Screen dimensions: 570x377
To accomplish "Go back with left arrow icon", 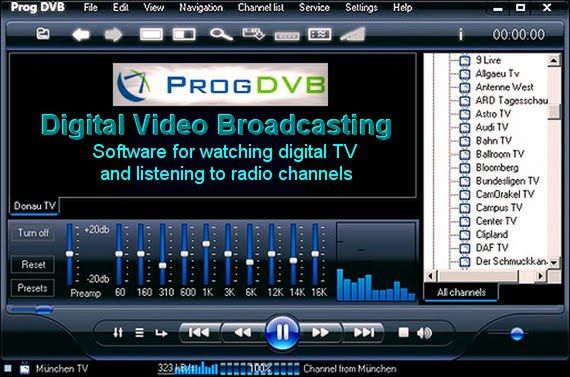I will click(x=81, y=35).
